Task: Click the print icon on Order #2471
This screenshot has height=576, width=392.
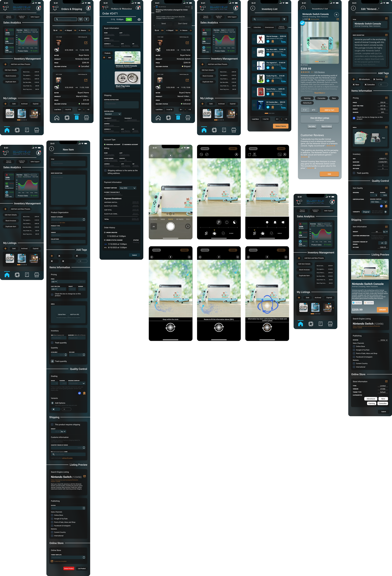Action: 139,20
